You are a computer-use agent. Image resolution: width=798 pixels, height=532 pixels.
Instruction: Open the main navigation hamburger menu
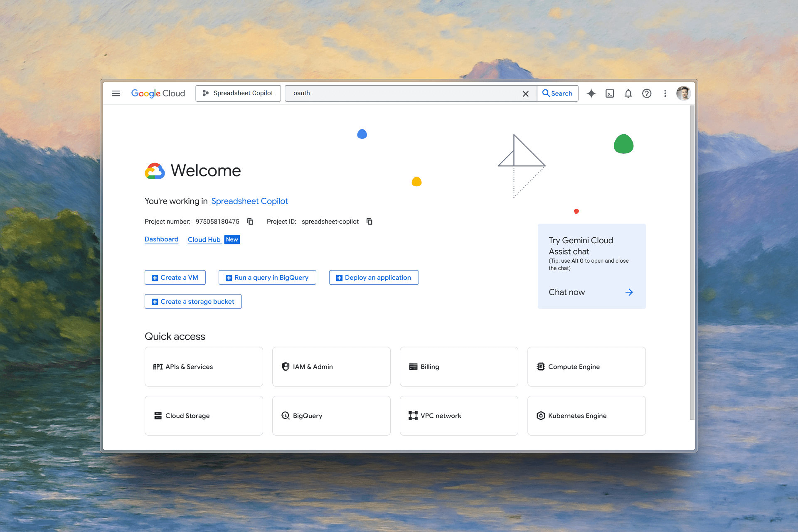point(116,93)
